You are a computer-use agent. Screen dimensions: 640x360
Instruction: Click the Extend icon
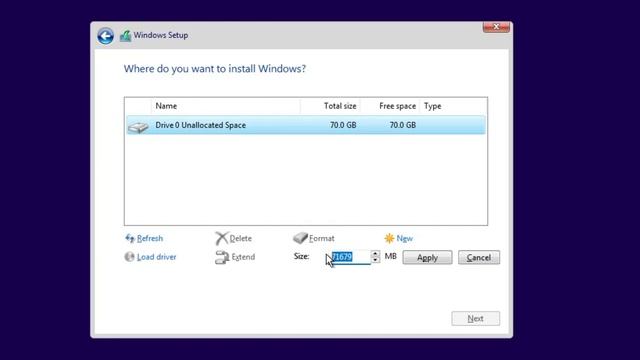(222, 257)
